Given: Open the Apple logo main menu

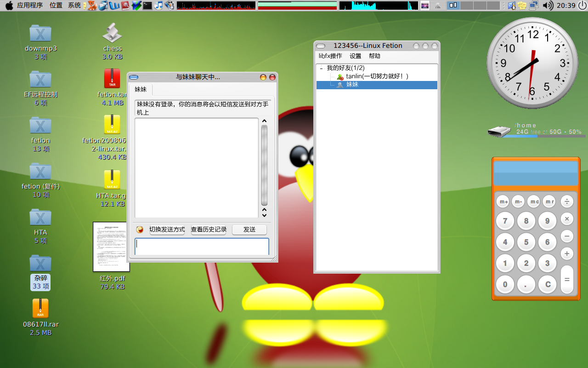Looking at the screenshot, I should [x=9, y=6].
